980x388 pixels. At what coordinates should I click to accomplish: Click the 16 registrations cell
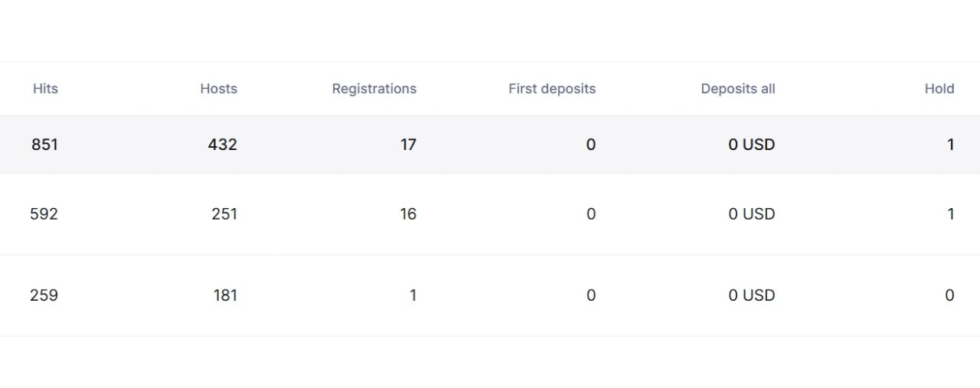pyautogui.click(x=408, y=214)
